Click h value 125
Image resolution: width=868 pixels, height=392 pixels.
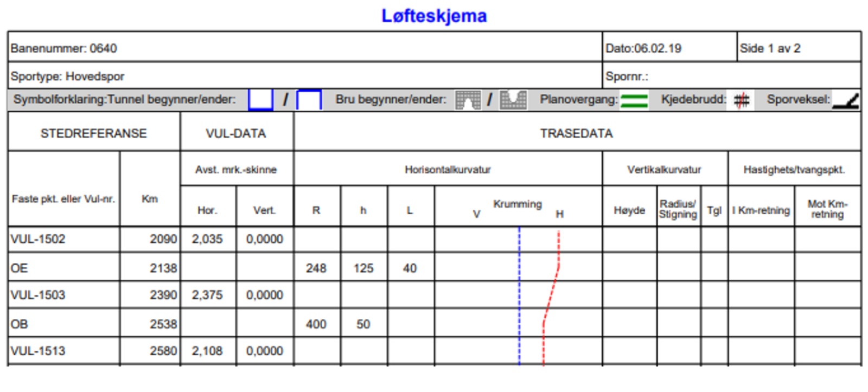point(363,268)
